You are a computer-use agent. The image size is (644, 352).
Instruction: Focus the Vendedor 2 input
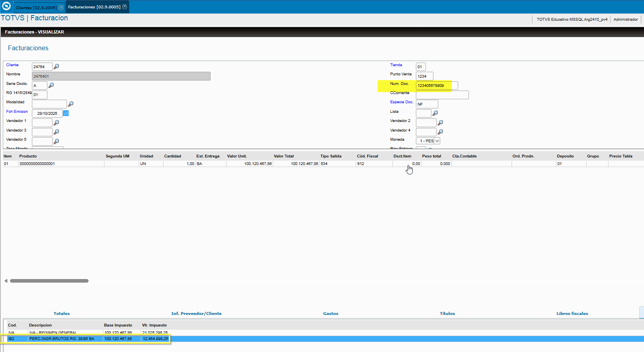pyautogui.click(x=426, y=123)
